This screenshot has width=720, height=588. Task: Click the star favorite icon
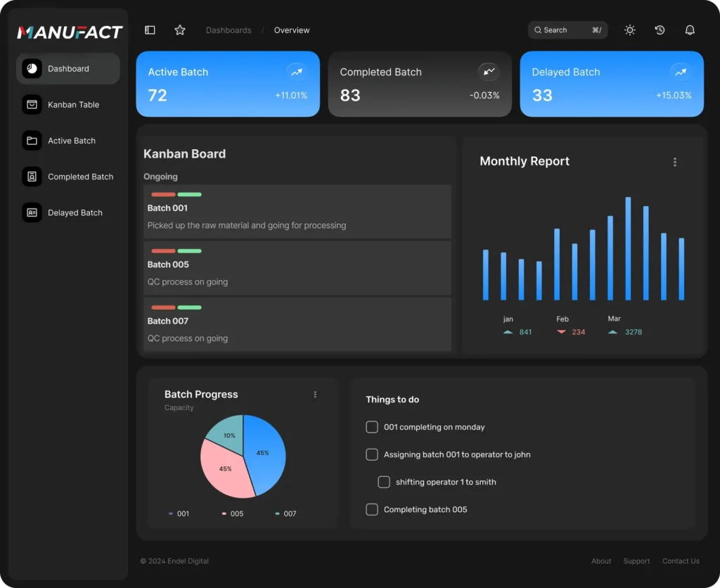pos(180,30)
